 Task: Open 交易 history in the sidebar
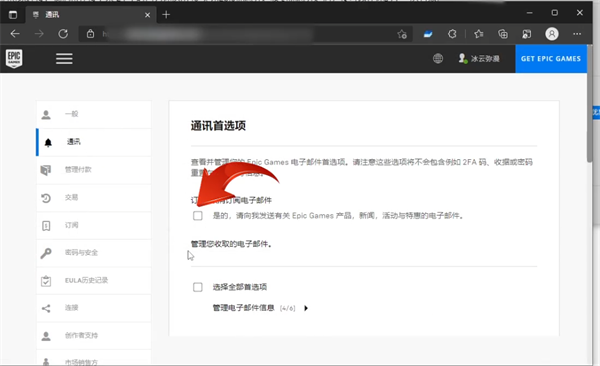point(94,198)
